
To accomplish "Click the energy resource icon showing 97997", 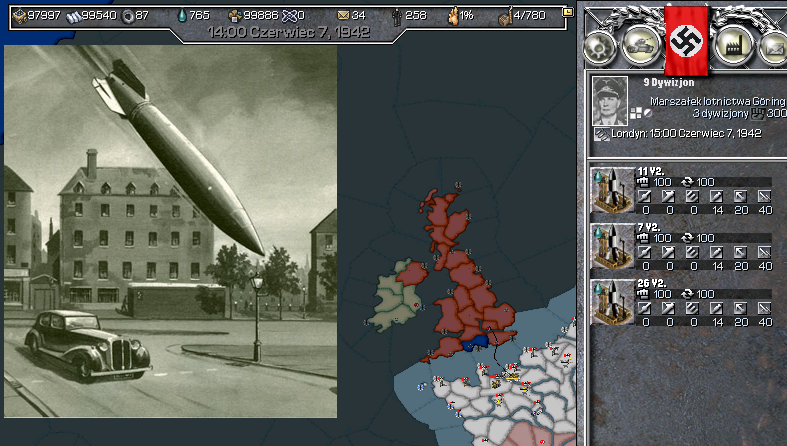I will [x=20, y=16].
